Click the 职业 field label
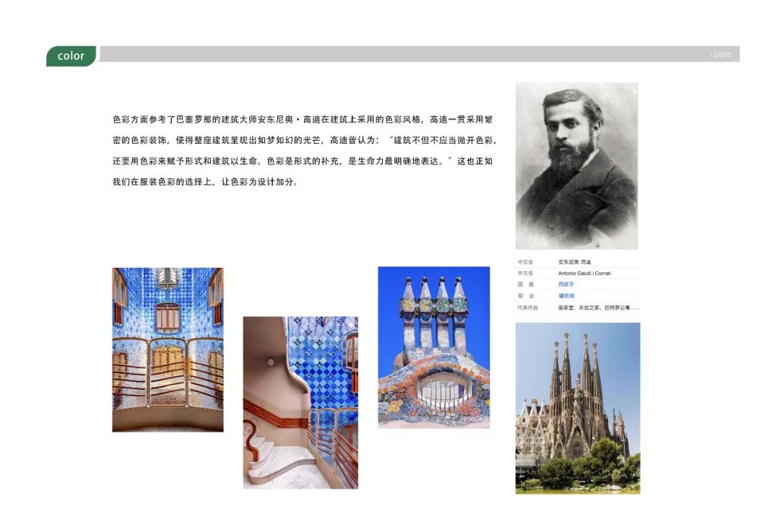This screenshot has height=532, width=780. click(525, 296)
